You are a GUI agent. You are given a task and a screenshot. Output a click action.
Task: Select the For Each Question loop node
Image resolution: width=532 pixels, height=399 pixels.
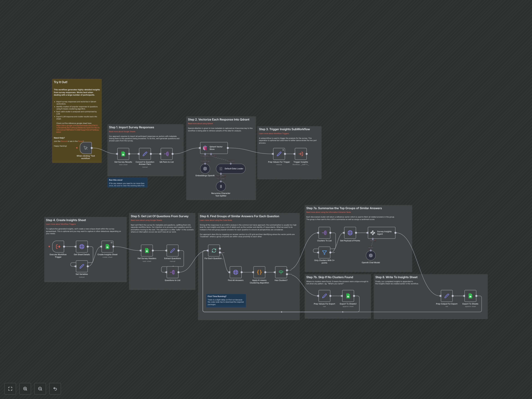(x=214, y=251)
